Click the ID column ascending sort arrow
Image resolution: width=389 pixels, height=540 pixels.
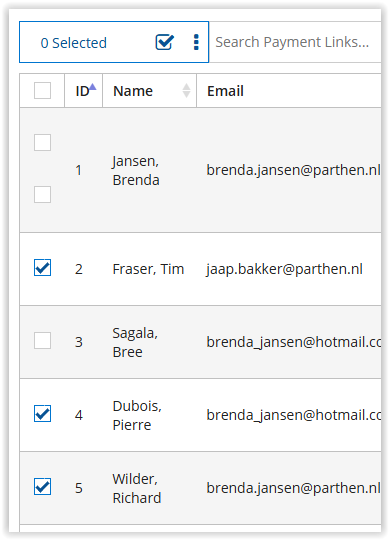coord(93,87)
